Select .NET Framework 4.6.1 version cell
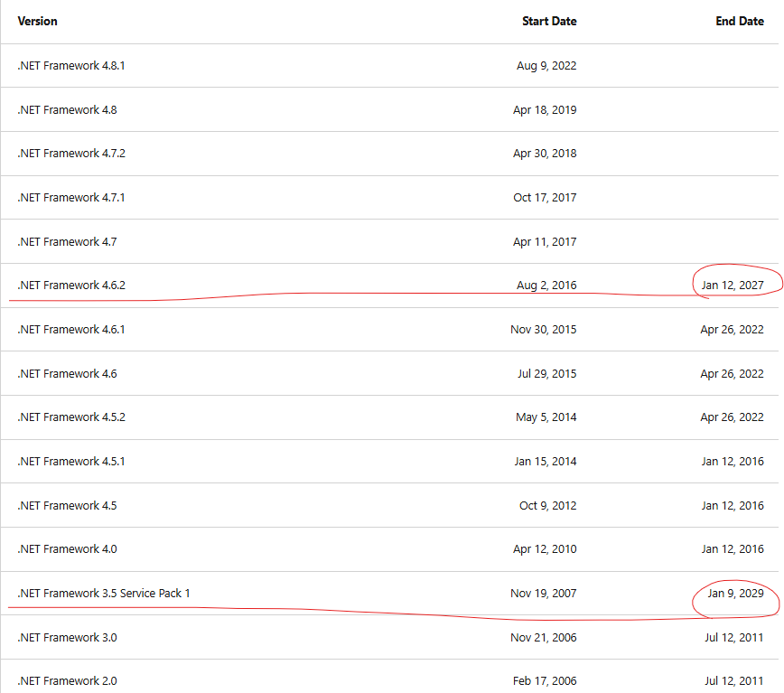 71,330
